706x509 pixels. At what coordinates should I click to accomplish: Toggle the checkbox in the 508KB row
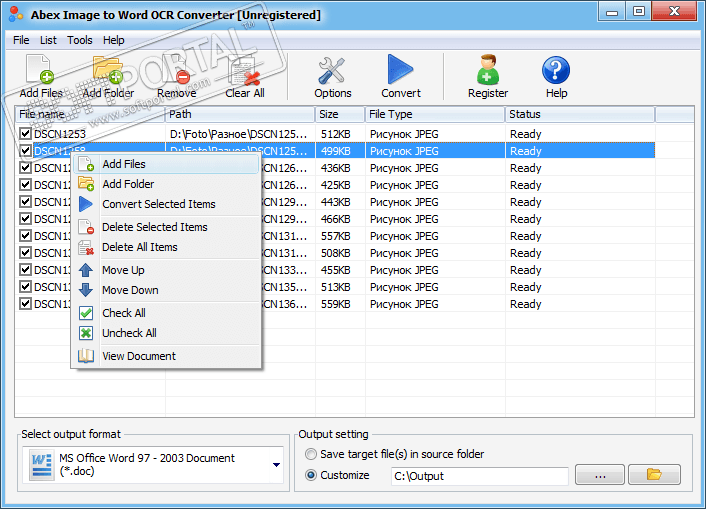tap(25, 252)
